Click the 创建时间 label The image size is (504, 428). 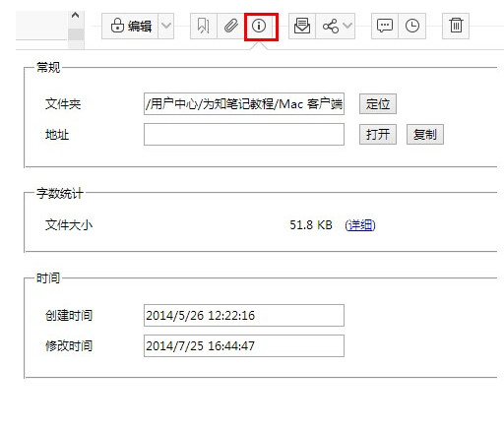[x=69, y=316]
